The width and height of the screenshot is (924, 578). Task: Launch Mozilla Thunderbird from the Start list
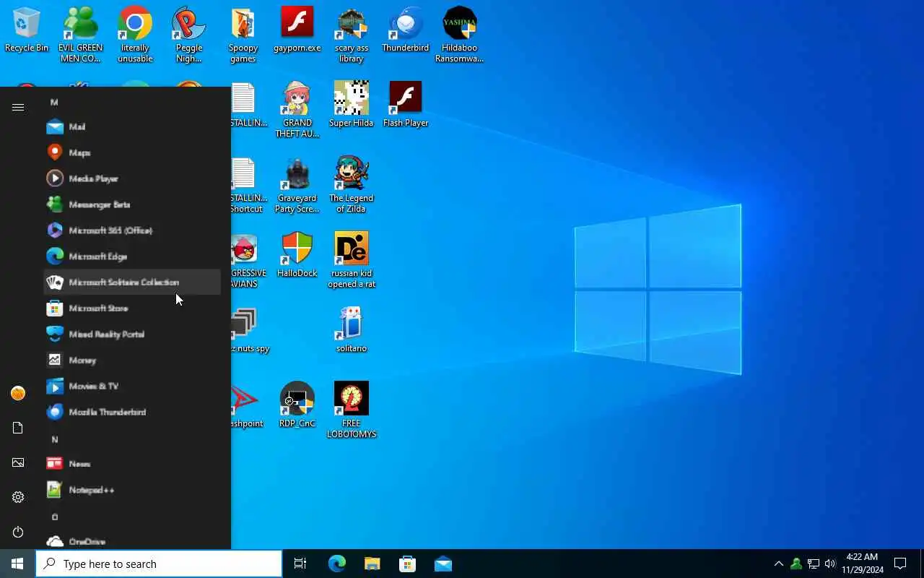click(x=133, y=413)
